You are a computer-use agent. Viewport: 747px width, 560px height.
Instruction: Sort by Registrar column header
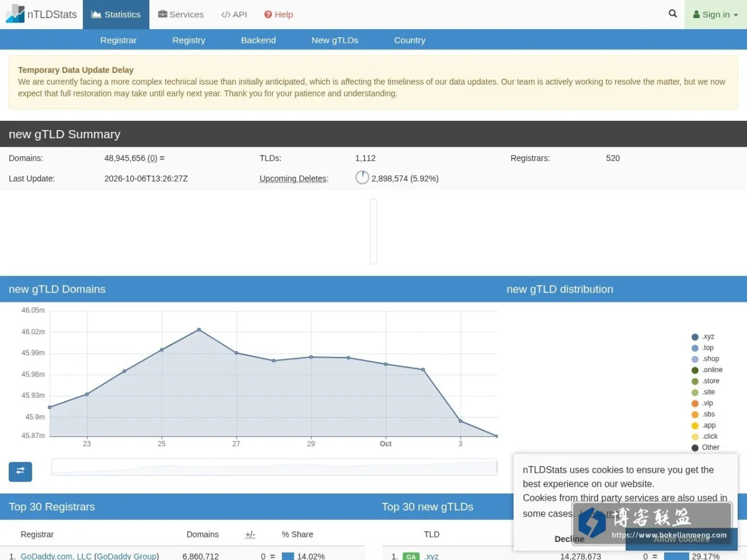tap(37, 534)
